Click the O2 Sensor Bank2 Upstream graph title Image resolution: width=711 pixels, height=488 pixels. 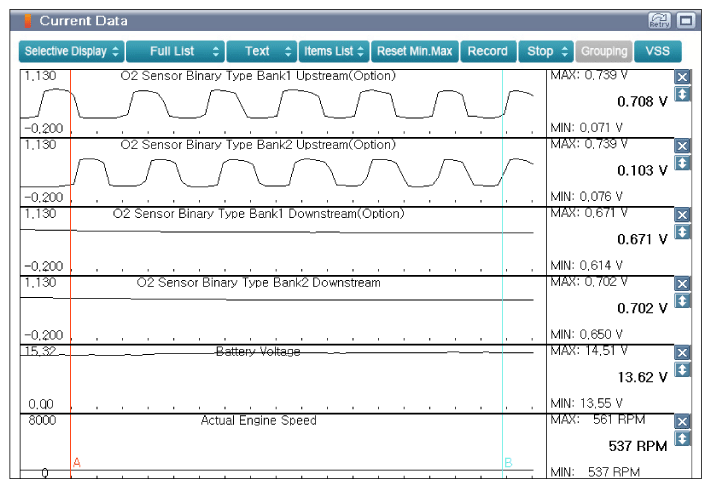[258, 145]
